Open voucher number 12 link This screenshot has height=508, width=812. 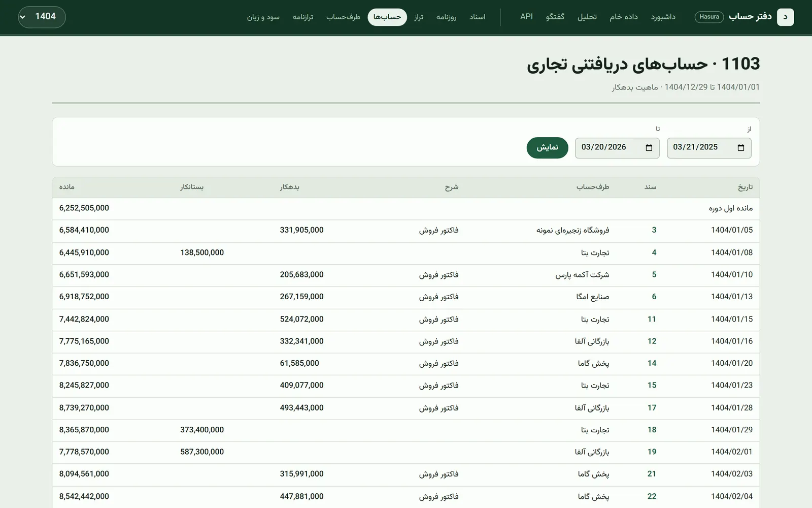tap(652, 341)
